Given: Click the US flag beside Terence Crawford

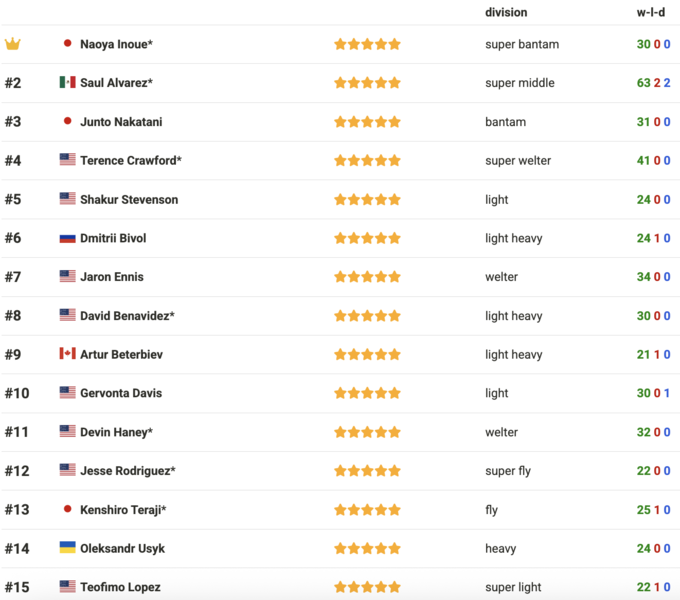Looking at the screenshot, I should [x=67, y=160].
